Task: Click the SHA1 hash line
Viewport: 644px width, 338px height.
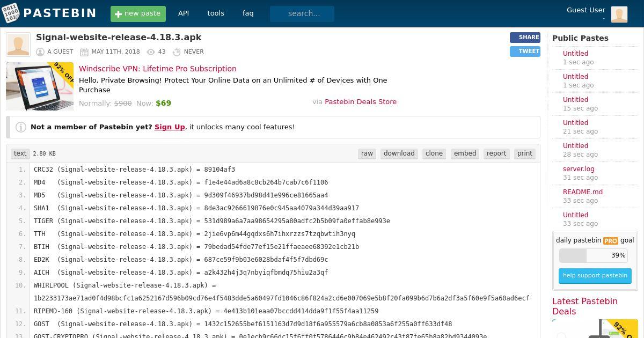Action: tap(196, 208)
